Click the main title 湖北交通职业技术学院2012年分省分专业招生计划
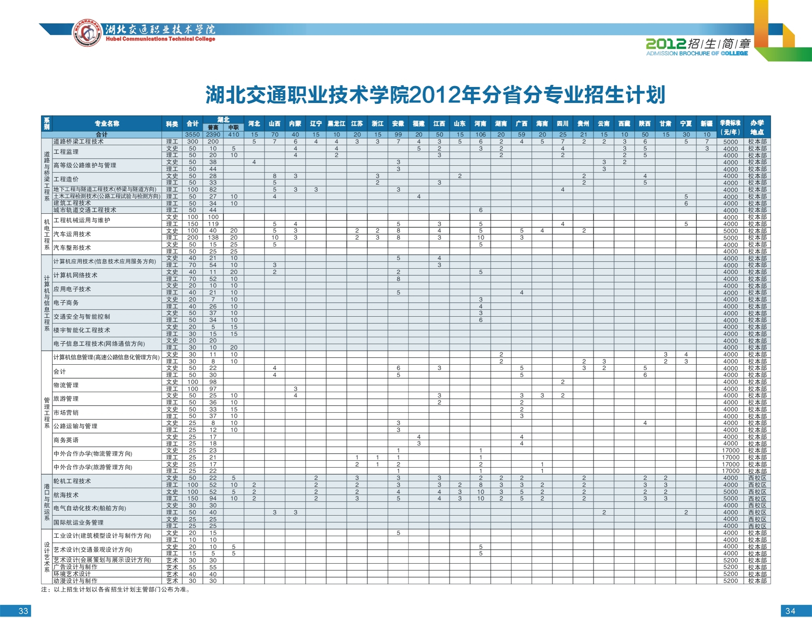This screenshot has width=812, height=644. (435, 94)
